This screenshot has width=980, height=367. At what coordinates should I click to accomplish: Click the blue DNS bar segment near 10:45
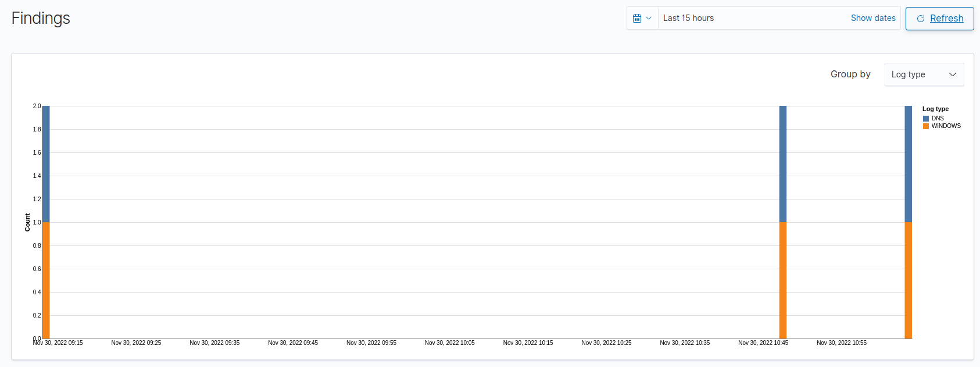pos(783,164)
